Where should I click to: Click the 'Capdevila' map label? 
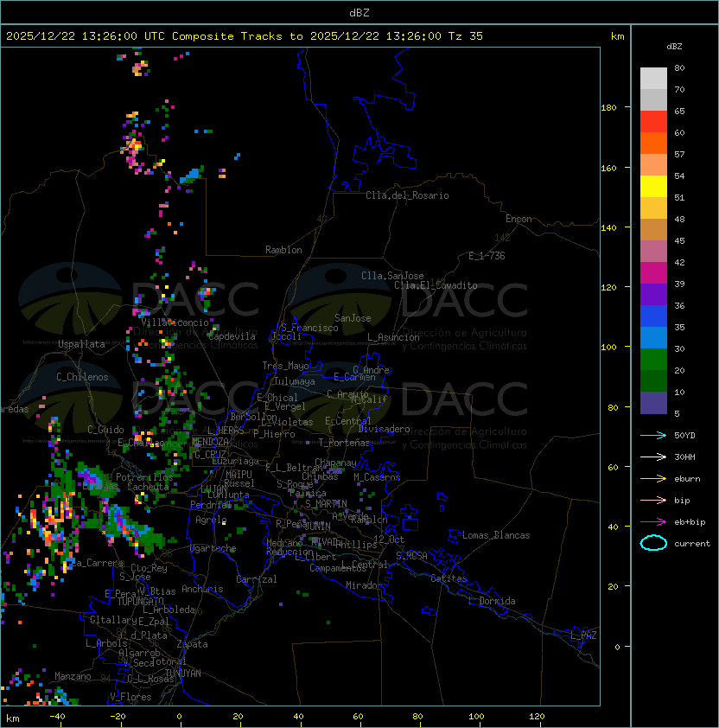tap(232, 336)
